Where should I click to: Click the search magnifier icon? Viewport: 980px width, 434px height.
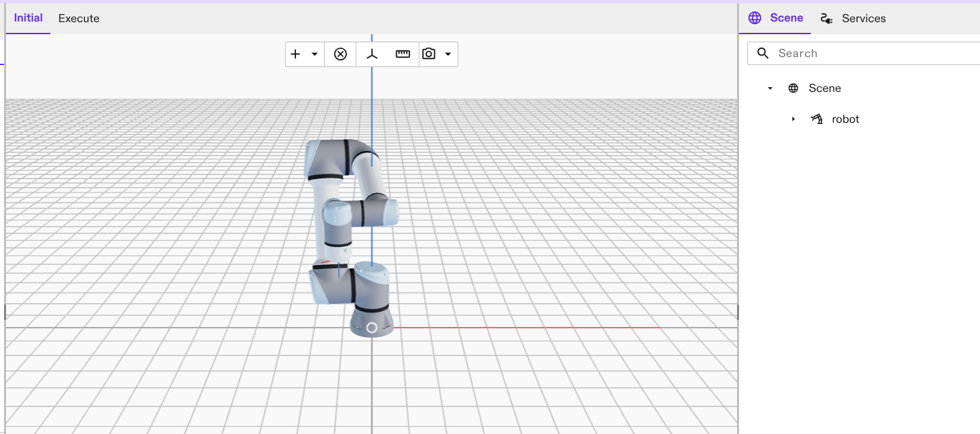[x=763, y=52]
